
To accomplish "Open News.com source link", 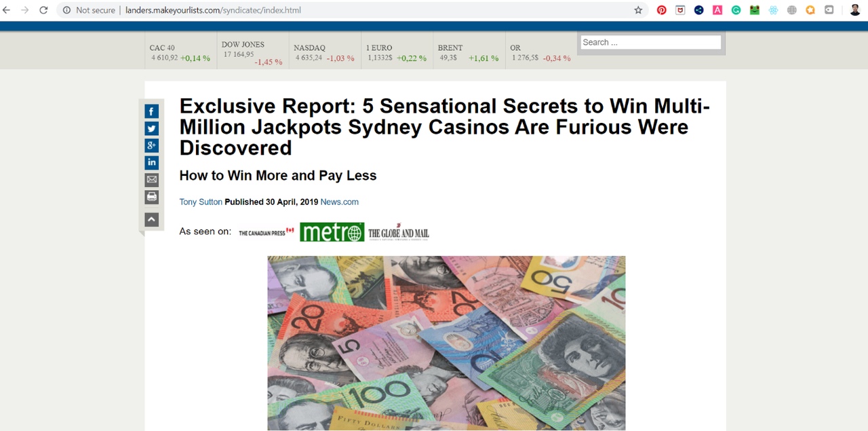I will point(339,202).
